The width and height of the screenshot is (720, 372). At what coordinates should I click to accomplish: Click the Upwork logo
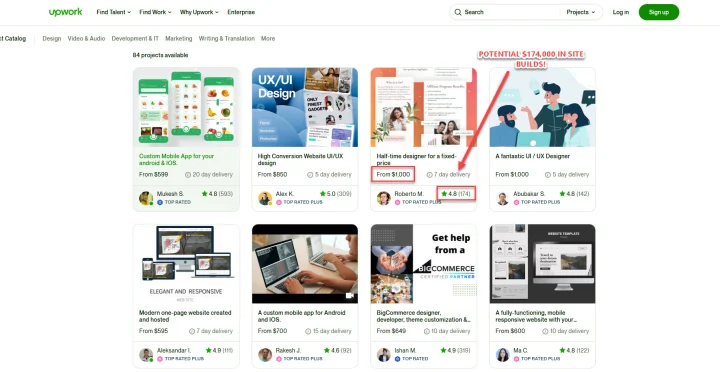pos(66,12)
